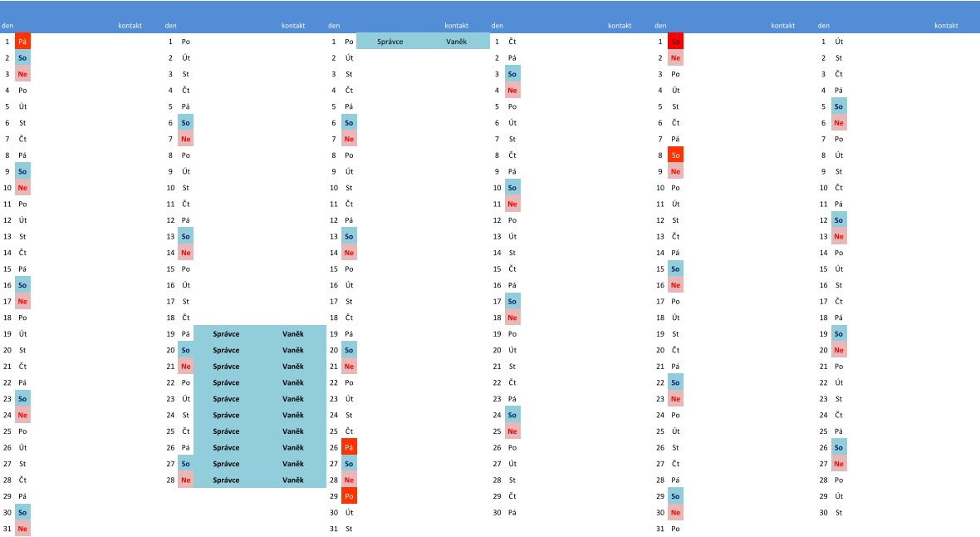Click the pink Ne cell for day 17
This screenshot has width=980, height=537.
(x=22, y=302)
